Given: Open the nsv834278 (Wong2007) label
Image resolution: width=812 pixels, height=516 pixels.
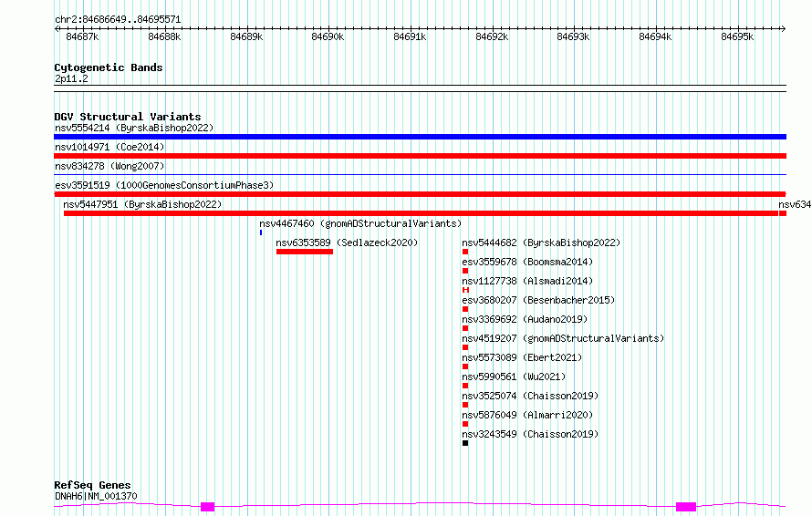Looking at the screenshot, I should (109, 166).
